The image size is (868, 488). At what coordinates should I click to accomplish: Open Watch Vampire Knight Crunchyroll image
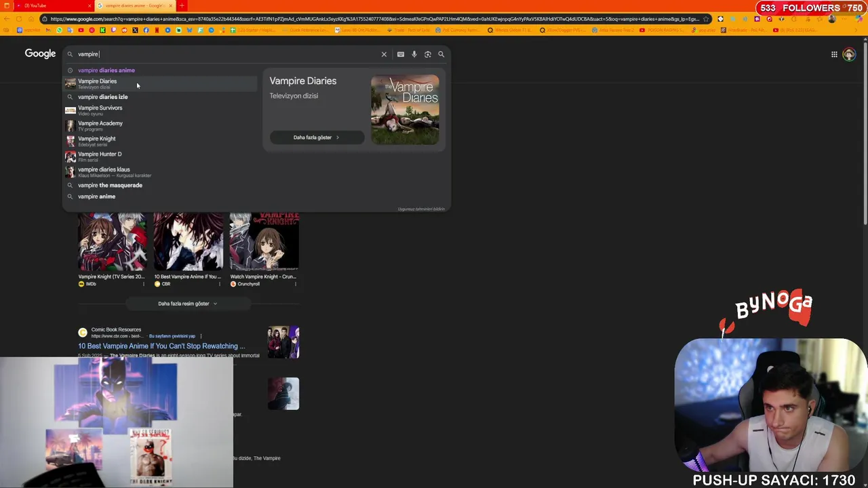[264, 242]
